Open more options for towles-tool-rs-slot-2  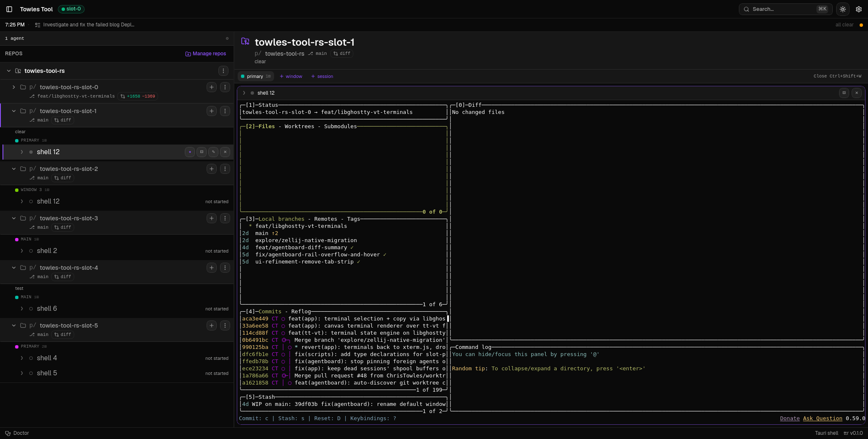[x=225, y=169]
